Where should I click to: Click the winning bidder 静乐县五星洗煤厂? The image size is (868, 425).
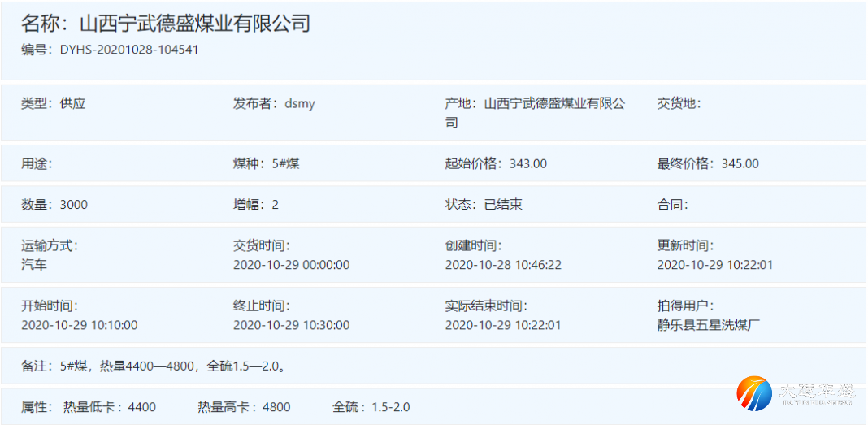(709, 325)
